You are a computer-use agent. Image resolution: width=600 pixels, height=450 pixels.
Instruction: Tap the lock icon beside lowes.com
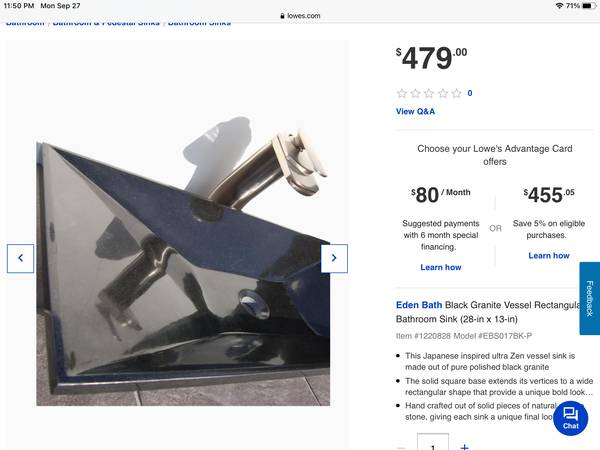pyautogui.click(x=282, y=16)
